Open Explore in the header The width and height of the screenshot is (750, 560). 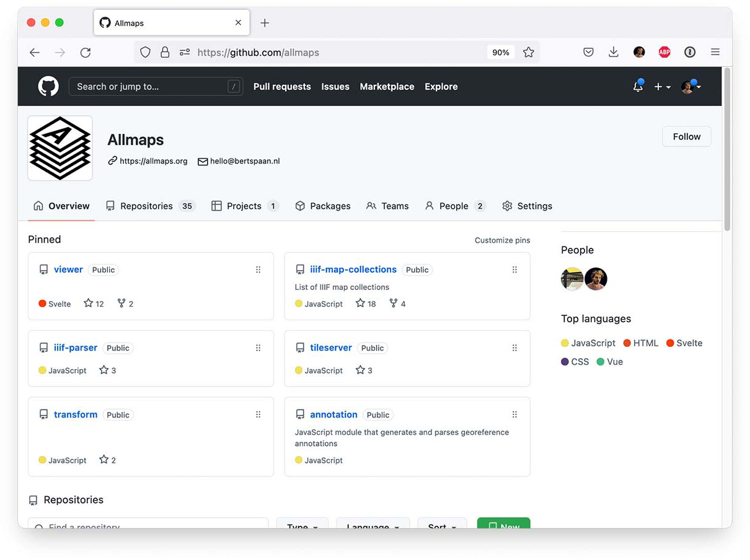tap(441, 87)
